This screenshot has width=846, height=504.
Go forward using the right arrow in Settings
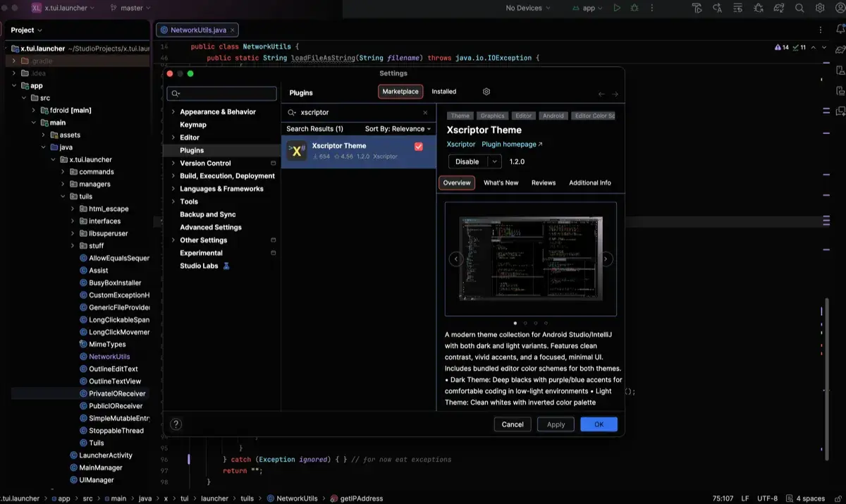615,94
